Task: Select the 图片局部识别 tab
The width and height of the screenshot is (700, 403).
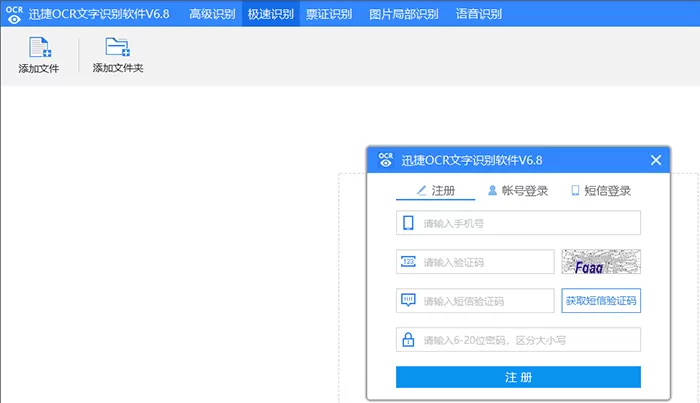Action: click(404, 14)
